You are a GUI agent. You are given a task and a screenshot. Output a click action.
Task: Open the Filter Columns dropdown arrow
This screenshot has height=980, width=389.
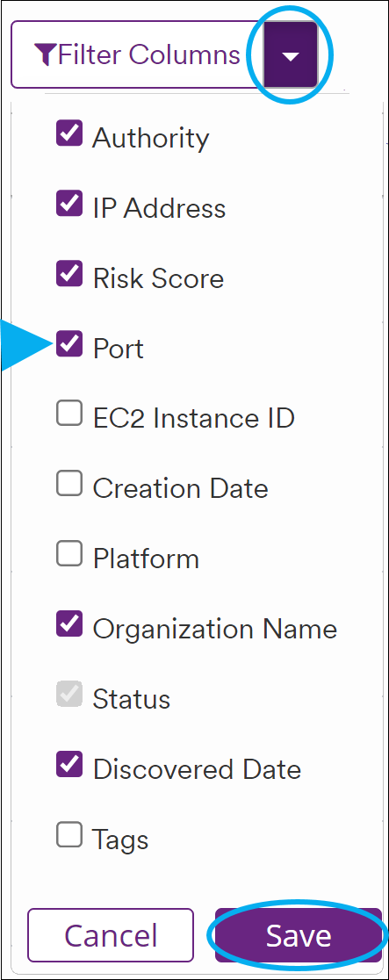click(290, 55)
